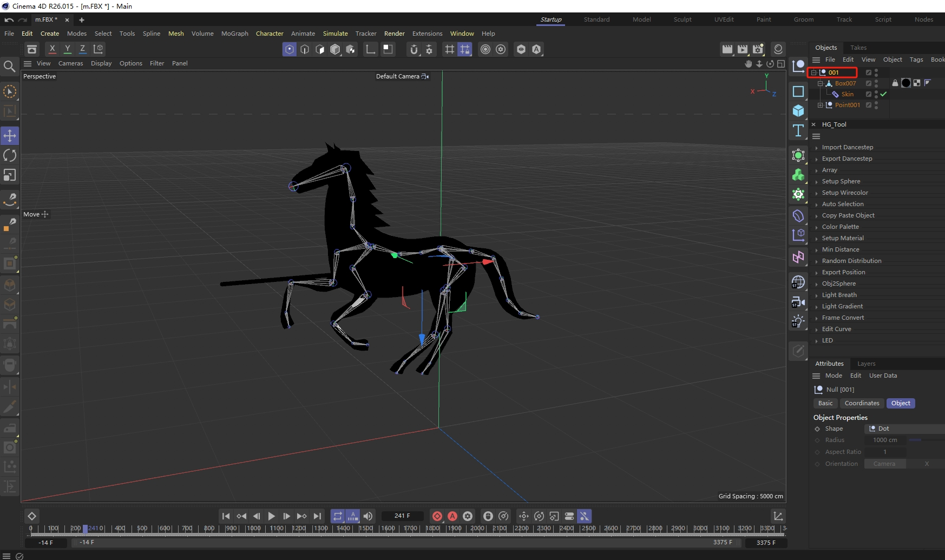This screenshot has height=560, width=945.
Task: Toggle the X axis lock
Action: click(x=52, y=49)
